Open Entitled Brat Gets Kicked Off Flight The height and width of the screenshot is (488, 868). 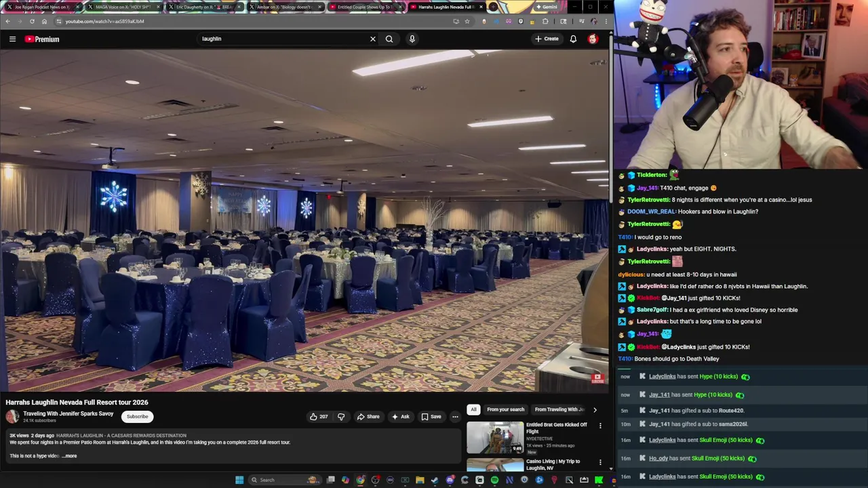tap(557, 428)
